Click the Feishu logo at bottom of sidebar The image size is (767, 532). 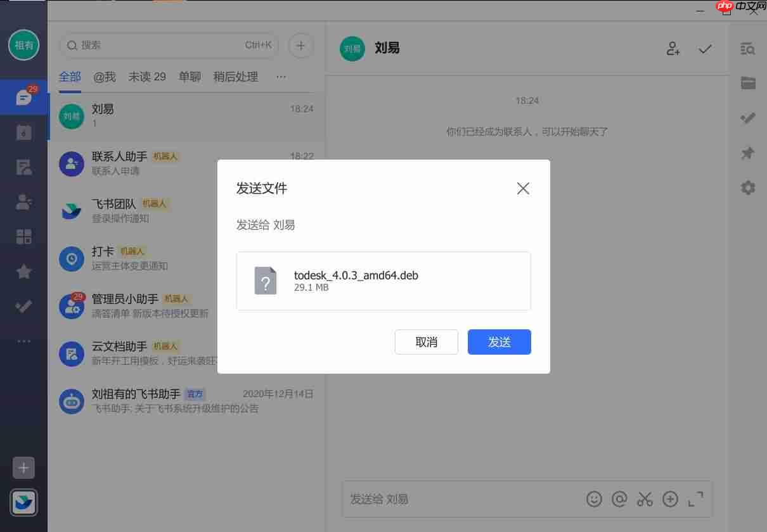(x=23, y=502)
